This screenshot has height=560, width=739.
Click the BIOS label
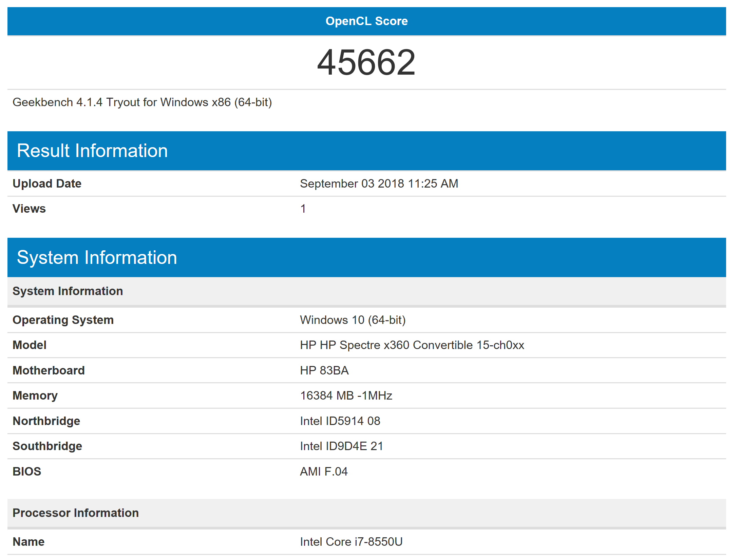[x=27, y=471]
